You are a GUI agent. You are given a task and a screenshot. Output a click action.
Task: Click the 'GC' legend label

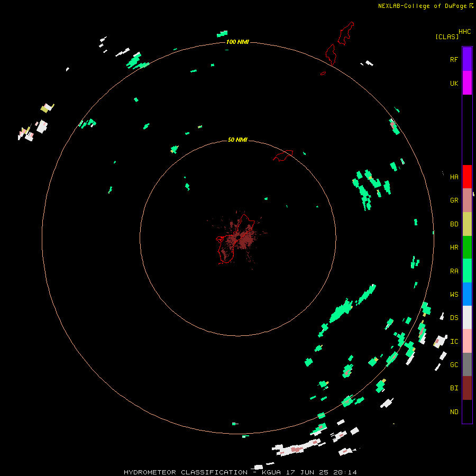(454, 364)
